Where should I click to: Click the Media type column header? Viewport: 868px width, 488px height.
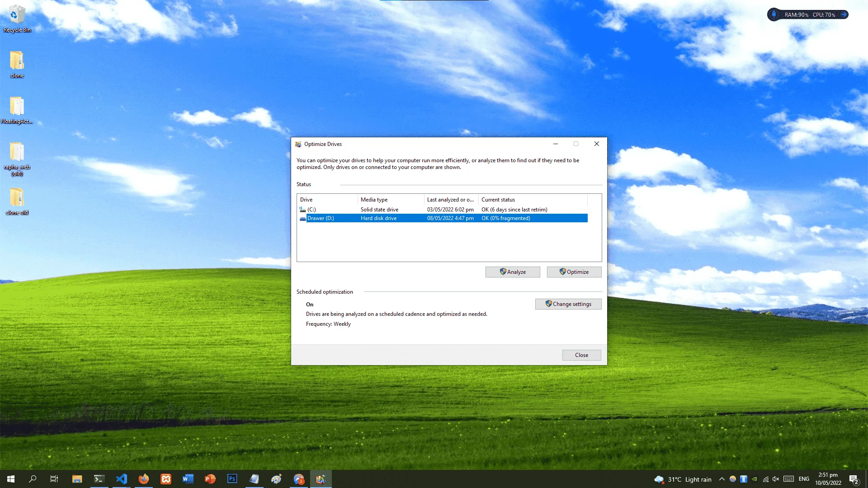391,200
